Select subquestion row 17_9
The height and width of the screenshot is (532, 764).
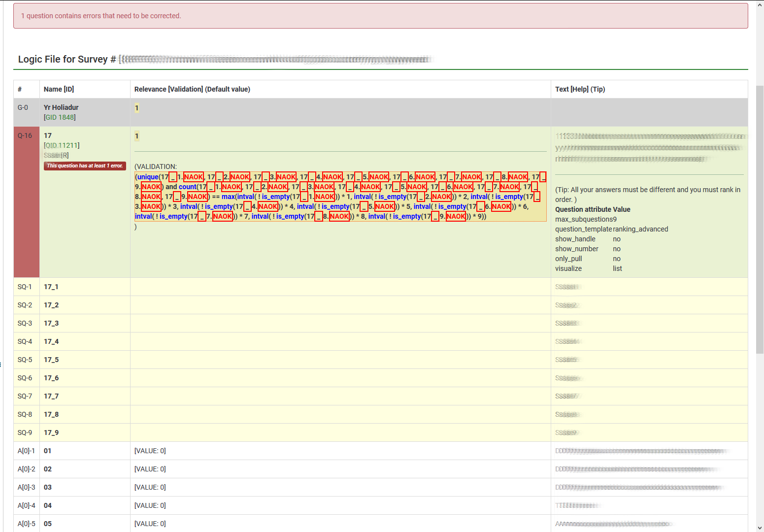[51, 432]
